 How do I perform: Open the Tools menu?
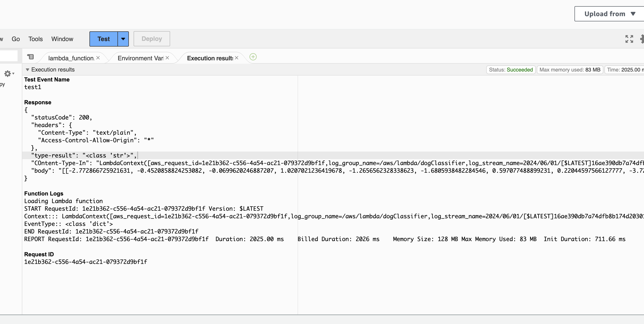click(36, 39)
